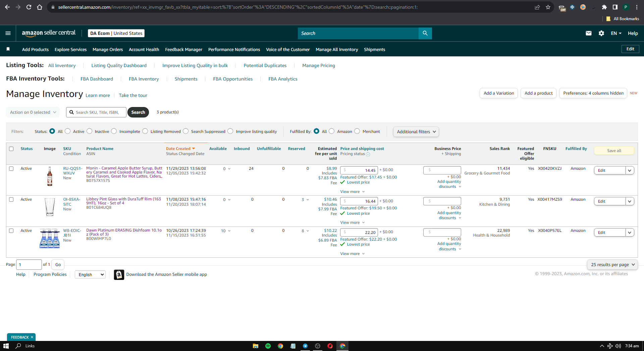Click the Amazon Seller Central logo
This screenshot has height=351, width=644.
pyautogui.click(x=49, y=33)
